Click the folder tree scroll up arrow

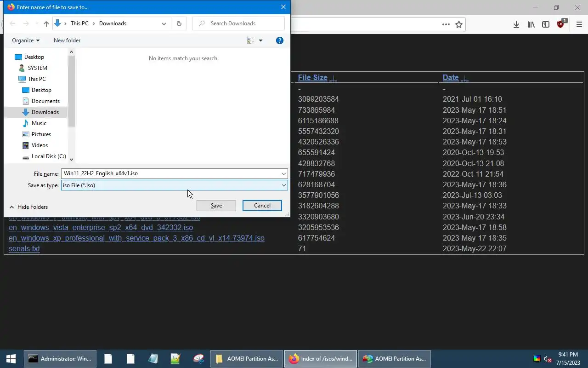pos(71,52)
